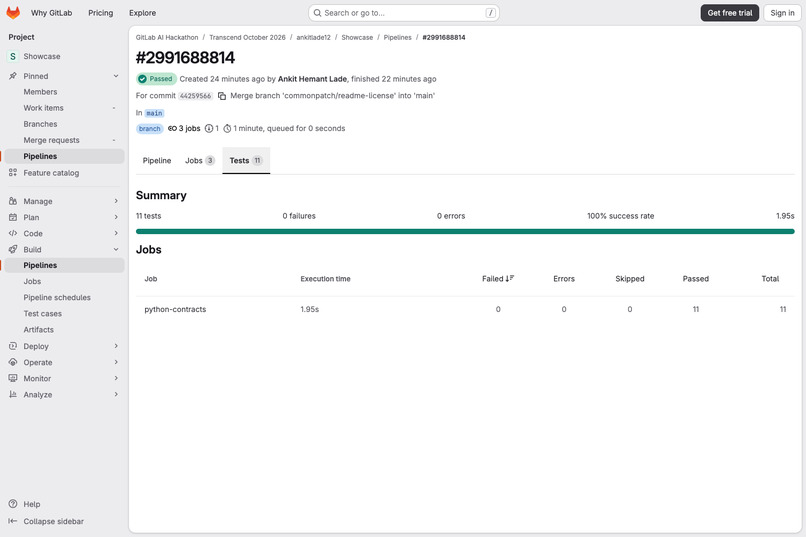The height and width of the screenshot is (537, 806).
Task: Click the Collapse sidebar arrow icon
Action: pyautogui.click(x=13, y=521)
